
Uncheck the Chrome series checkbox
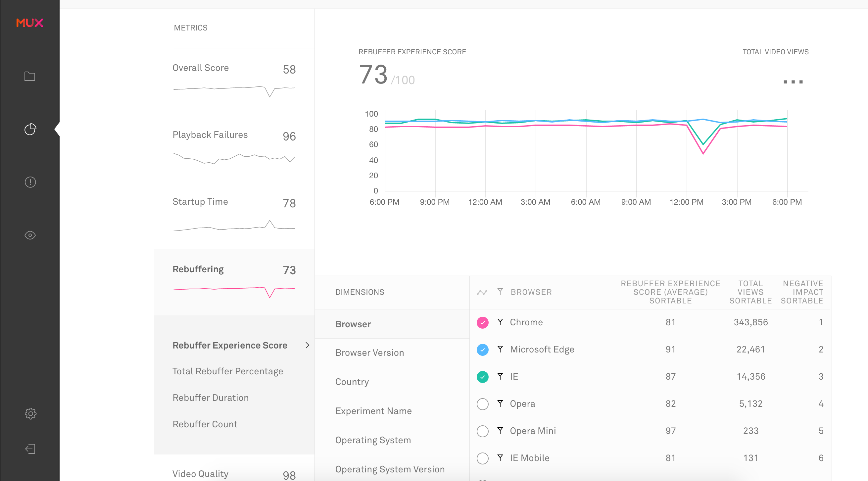(x=483, y=323)
